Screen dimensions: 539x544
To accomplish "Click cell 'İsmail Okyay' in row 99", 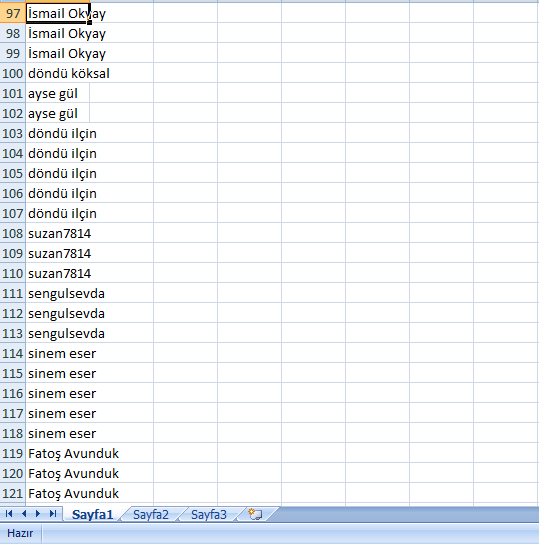I will tap(58, 53).
